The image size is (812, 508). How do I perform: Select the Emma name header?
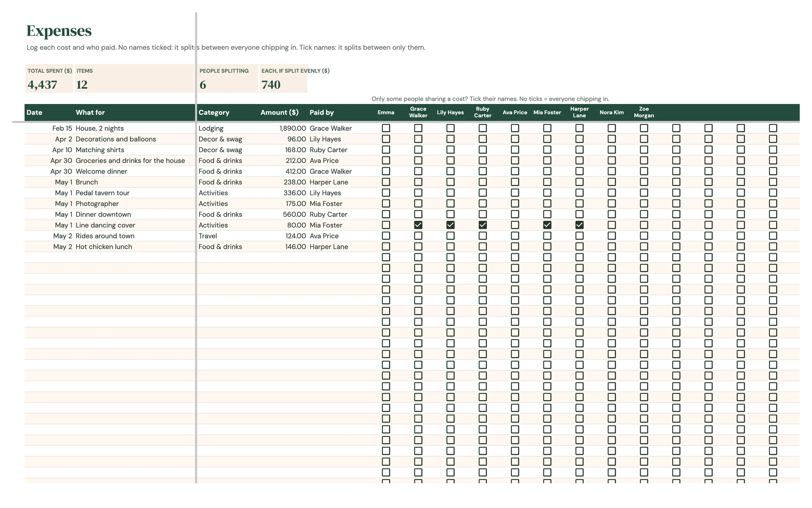coord(386,112)
